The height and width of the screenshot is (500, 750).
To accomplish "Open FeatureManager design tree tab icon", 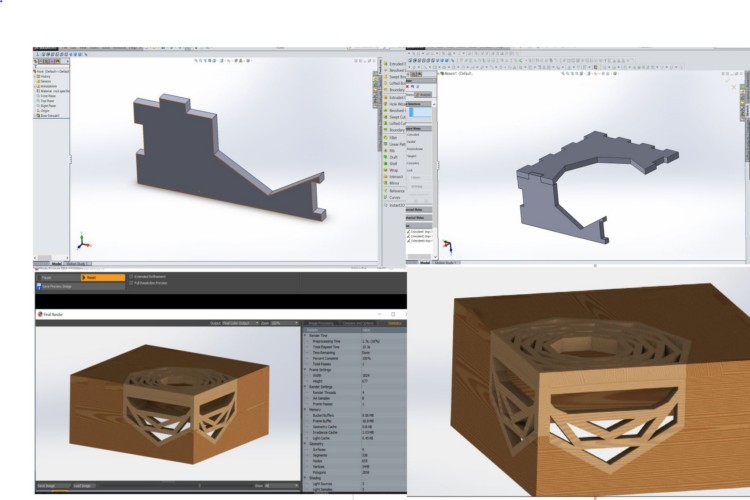I will tap(36, 61).
